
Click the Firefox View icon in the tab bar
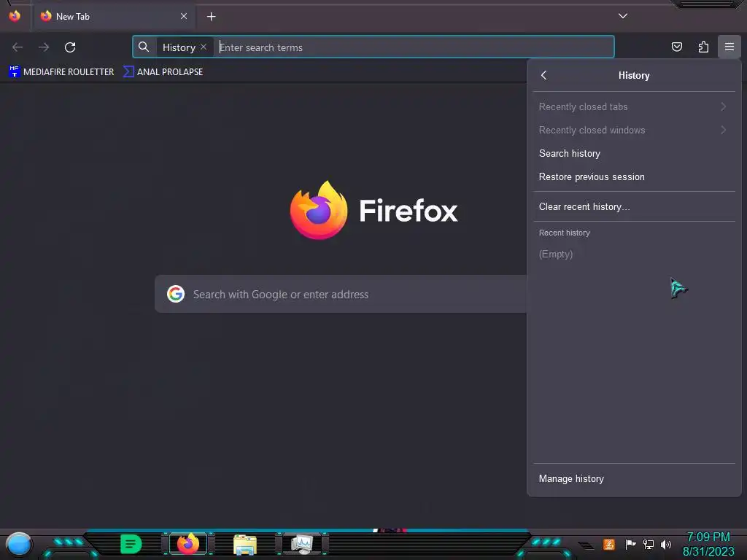(x=15, y=16)
